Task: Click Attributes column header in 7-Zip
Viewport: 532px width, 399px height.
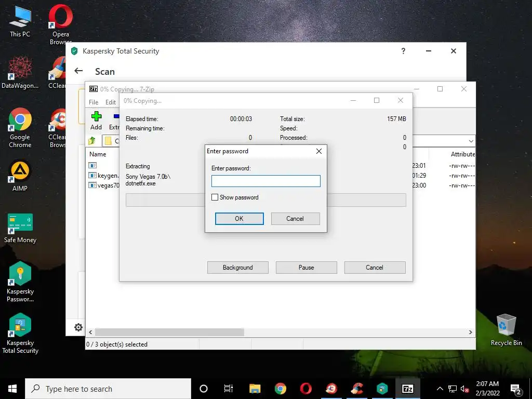Action: 463,154
